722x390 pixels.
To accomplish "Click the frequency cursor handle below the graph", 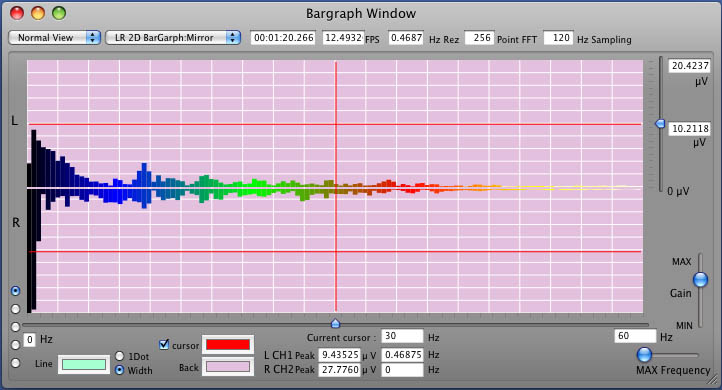I will point(336,323).
